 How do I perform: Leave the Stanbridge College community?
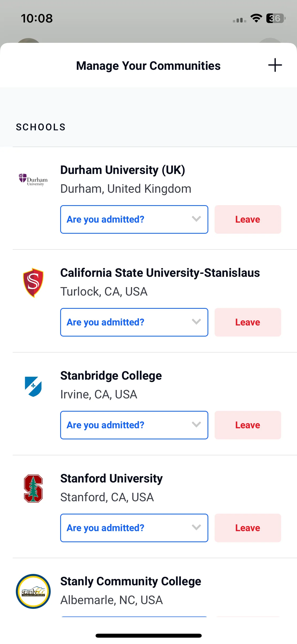[248, 425]
